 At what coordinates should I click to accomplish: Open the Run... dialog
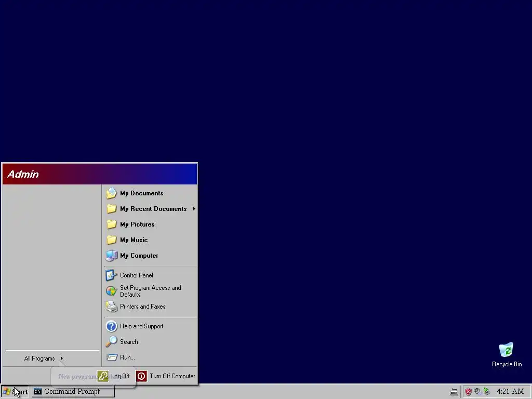tap(151, 357)
